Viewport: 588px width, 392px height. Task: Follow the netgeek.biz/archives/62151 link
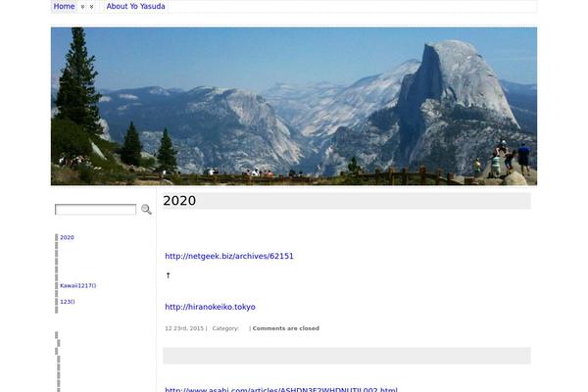point(229,256)
